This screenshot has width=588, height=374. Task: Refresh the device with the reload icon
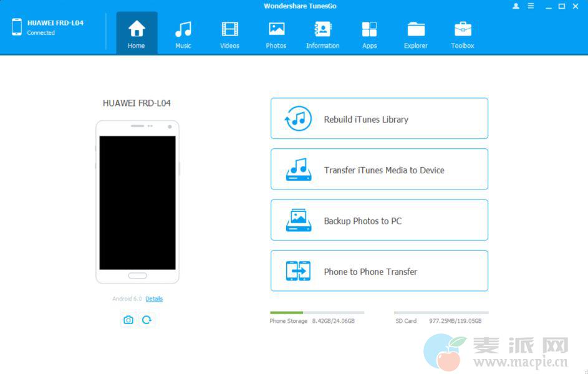tap(147, 320)
